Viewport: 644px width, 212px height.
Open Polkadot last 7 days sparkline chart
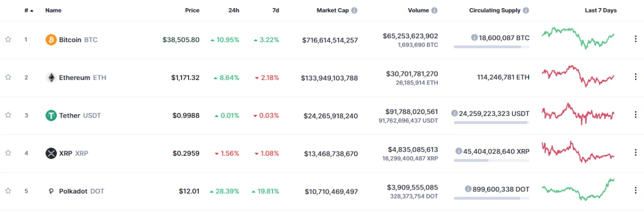578,189
